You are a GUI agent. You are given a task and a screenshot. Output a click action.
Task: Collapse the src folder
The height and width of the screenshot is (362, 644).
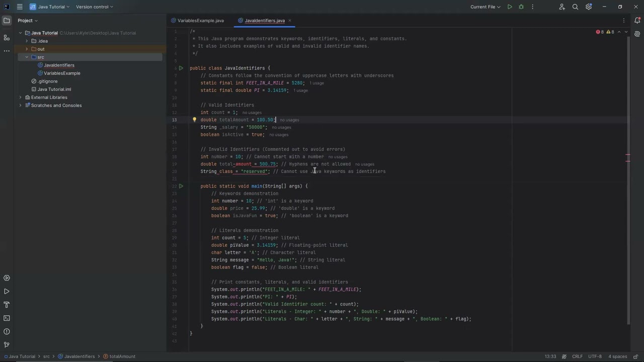coord(27,57)
